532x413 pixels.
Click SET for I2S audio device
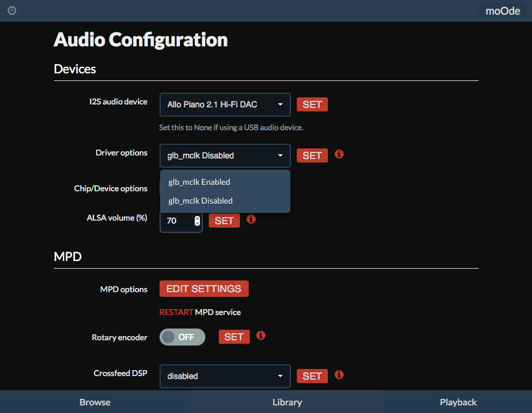[x=312, y=104]
